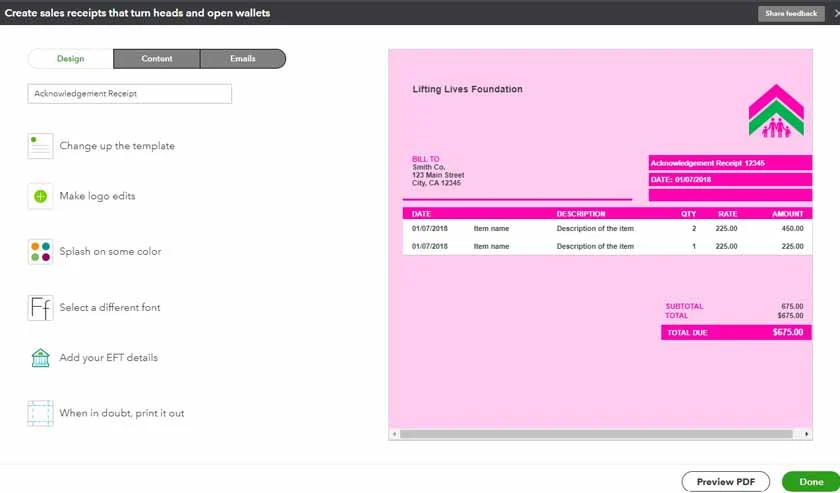Open the Emails tab
The width and height of the screenshot is (840, 493).
click(x=243, y=59)
